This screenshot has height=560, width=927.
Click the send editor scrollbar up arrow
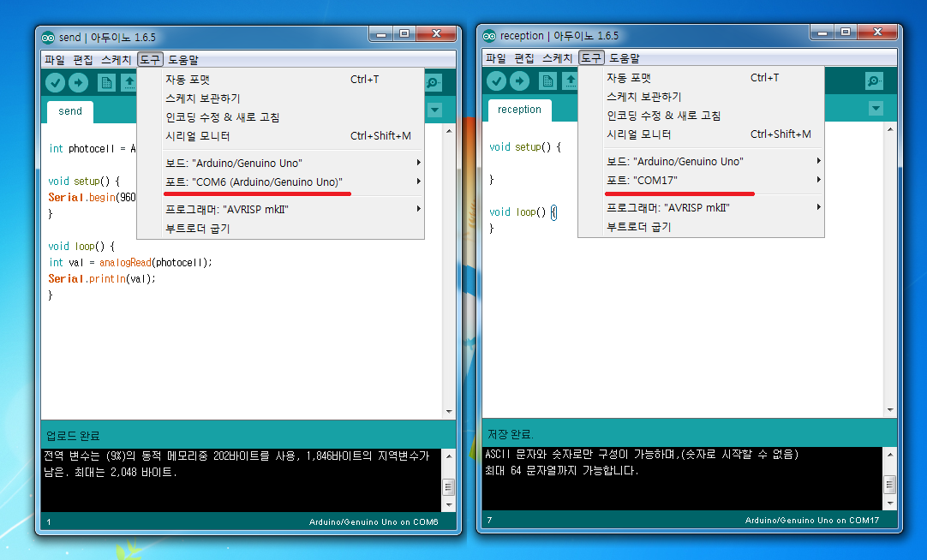click(449, 130)
